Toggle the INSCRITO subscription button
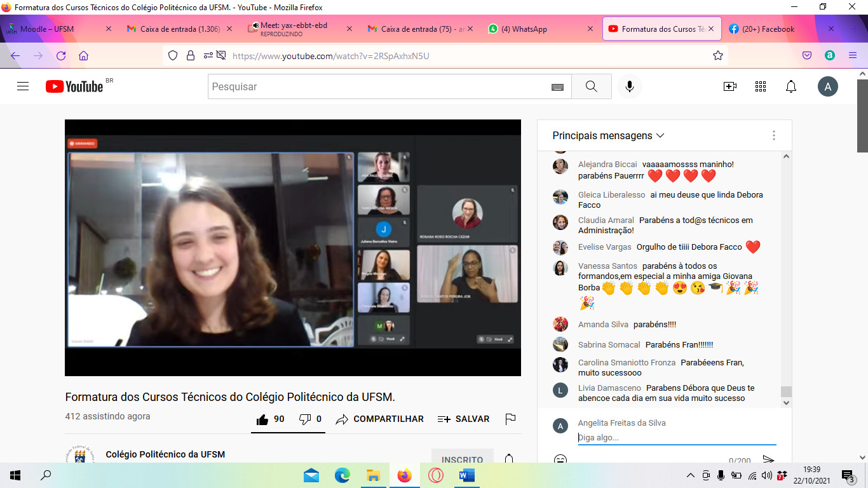The height and width of the screenshot is (488, 868). click(462, 459)
